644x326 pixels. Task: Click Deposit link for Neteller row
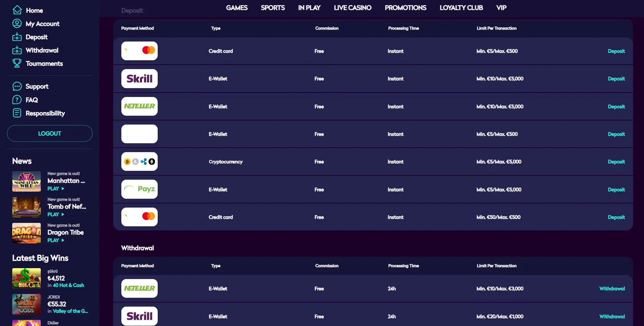[616, 107]
